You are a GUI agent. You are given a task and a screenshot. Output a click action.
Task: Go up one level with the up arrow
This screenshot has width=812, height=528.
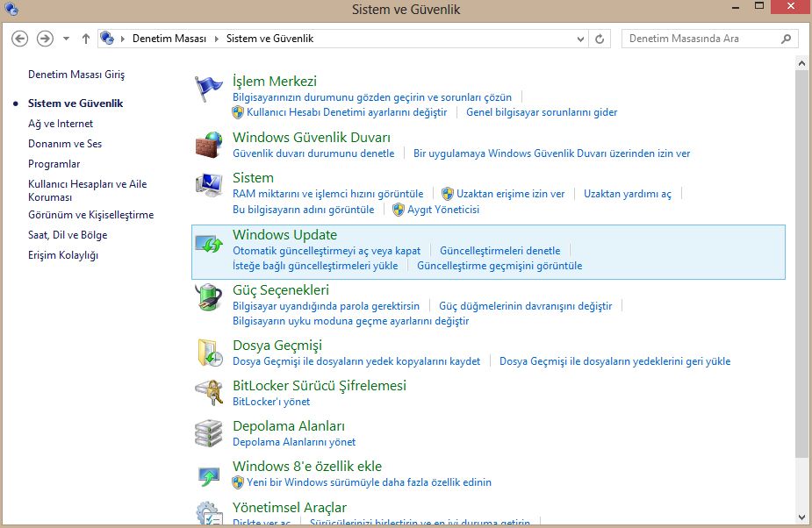click(x=86, y=39)
